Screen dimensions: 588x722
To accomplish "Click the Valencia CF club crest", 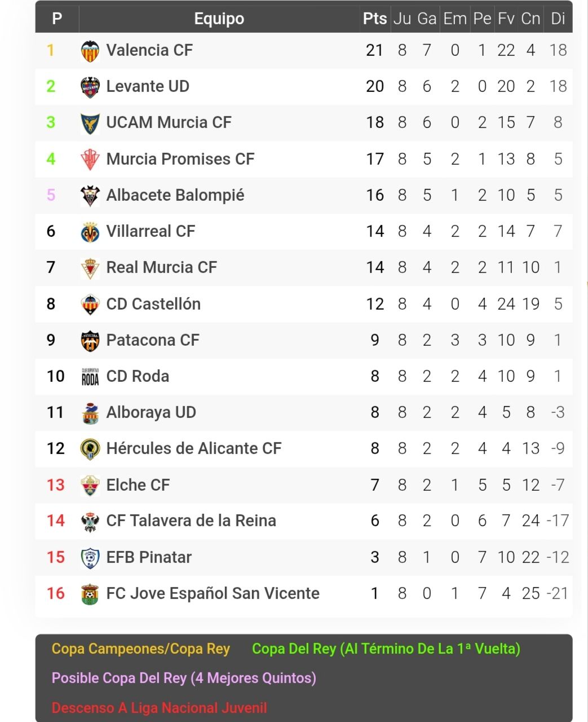I will tap(90, 51).
